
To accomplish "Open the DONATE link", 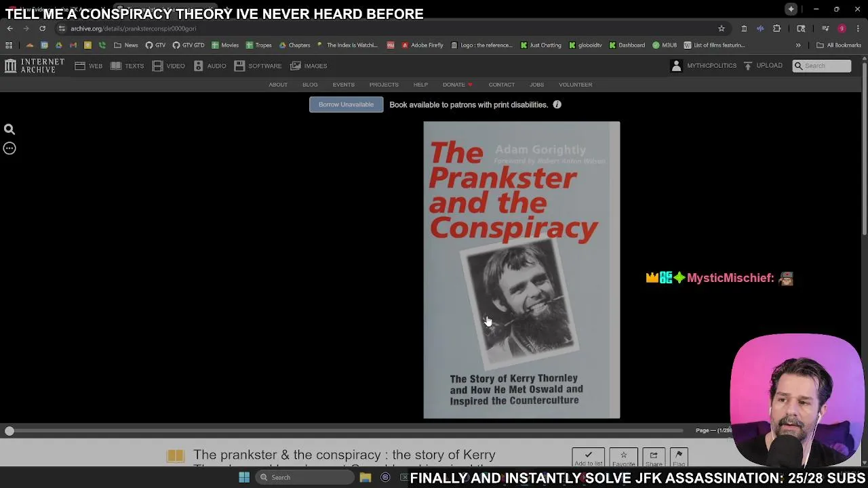I will pos(457,85).
